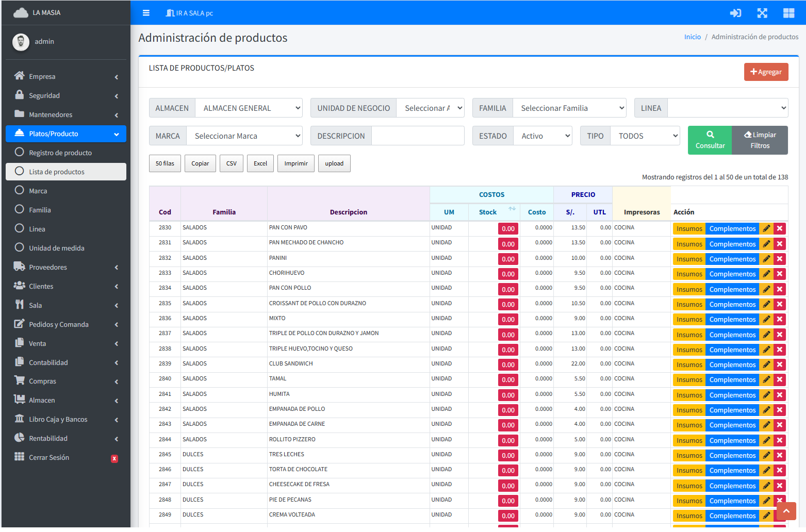Screen dimensions: 806x532
Task: Click the login/exit icon in the blue header
Action: click(736, 13)
